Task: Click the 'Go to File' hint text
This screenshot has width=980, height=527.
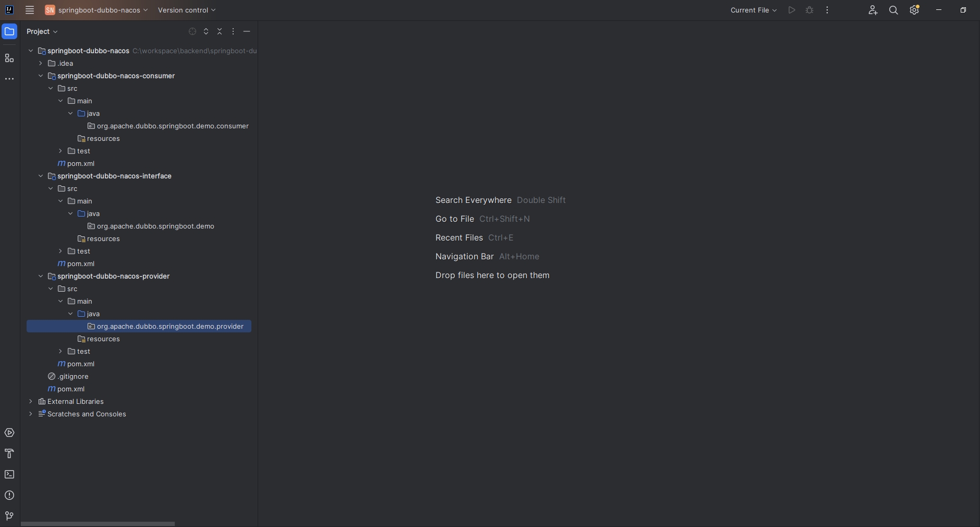Action: [x=454, y=219]
